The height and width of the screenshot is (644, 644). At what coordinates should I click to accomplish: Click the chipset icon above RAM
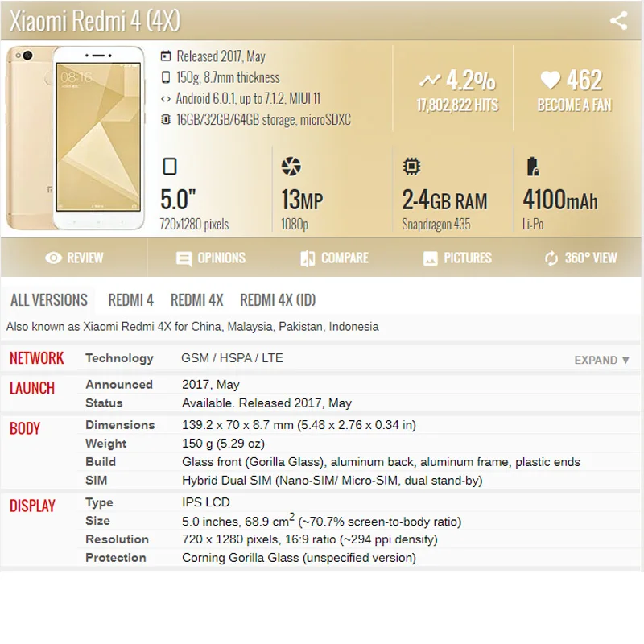[411, 167]
